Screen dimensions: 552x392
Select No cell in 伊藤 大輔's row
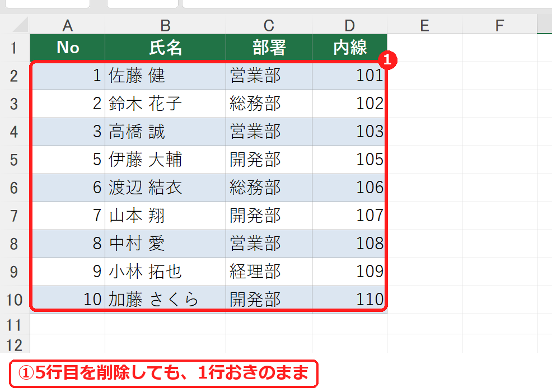tap(68, 160)
